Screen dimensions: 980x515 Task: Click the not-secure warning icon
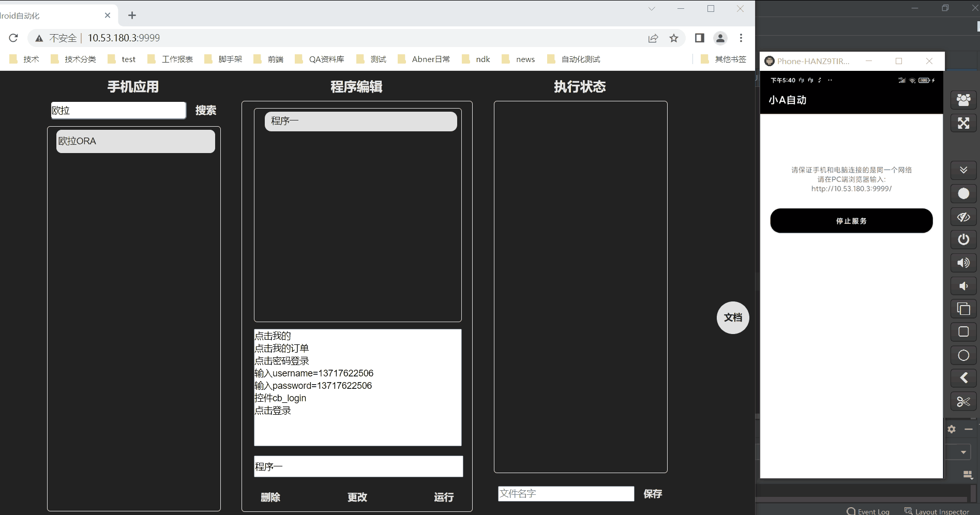[39, 38]
